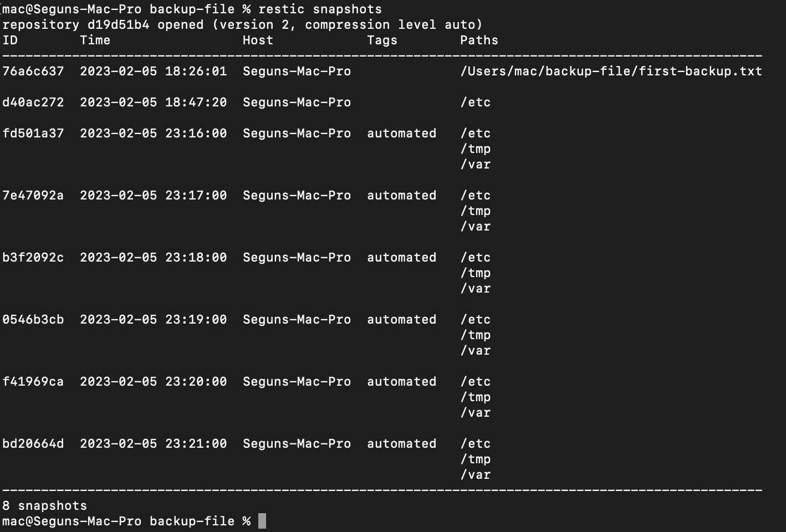Image resolution: width=786 pixels, height=532 pixels.
Task: Click the "Paths" column header
Action: click(x=479, y=40)
